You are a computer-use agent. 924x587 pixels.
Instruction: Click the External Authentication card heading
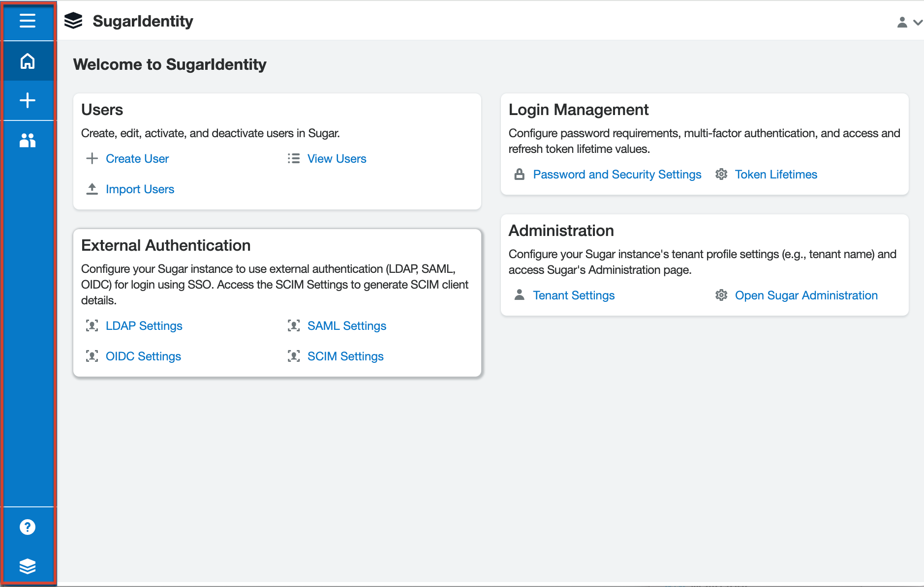tap(166, 245)
